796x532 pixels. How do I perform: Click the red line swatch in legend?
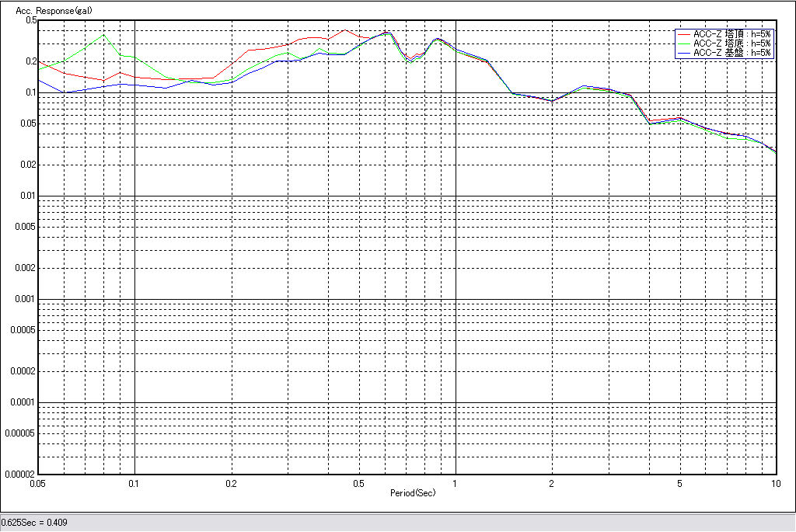pyautogui.click(x=684, y=34)
